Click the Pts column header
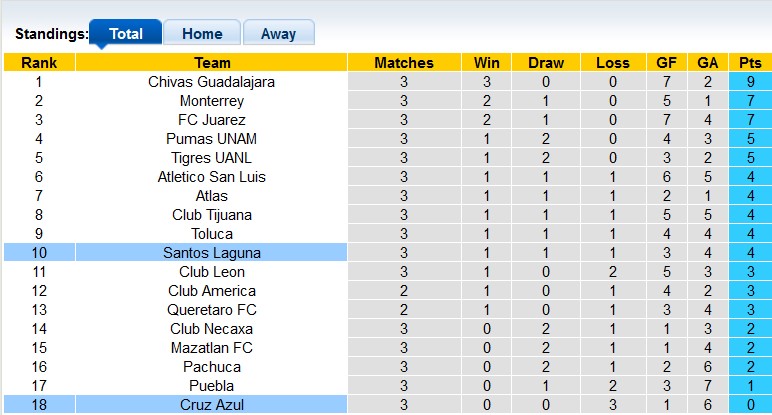This screenshot has width=772, height=415. coord(749,62)
